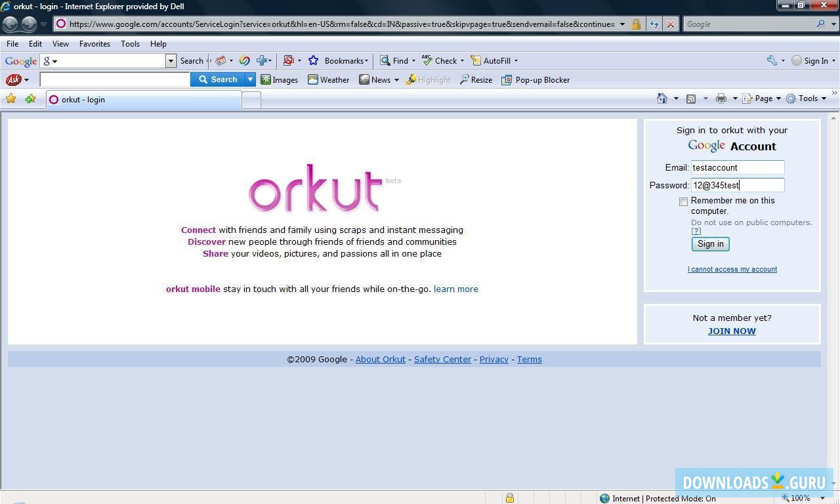
Task: Click the gold padlock security icon in address bar
Action: coord(636,24)
